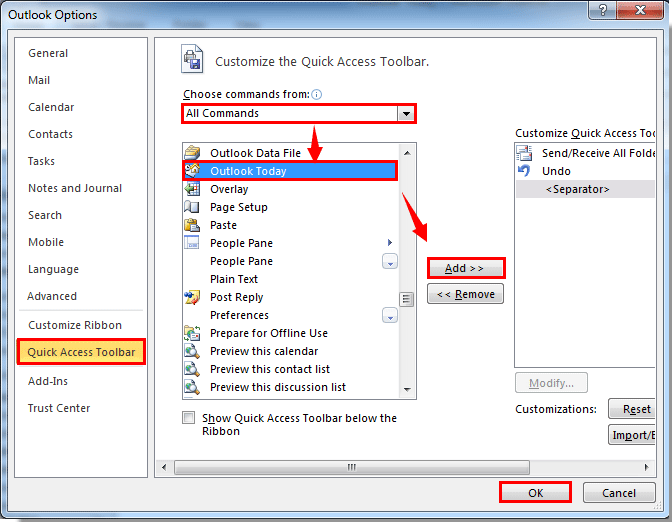
Task: Open the General options category
Action: pos(48,53)
